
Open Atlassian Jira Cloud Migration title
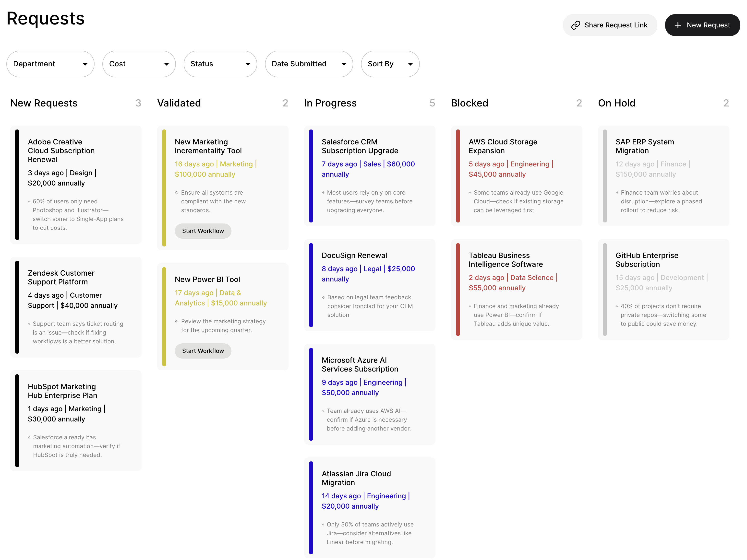pos(356,478)
